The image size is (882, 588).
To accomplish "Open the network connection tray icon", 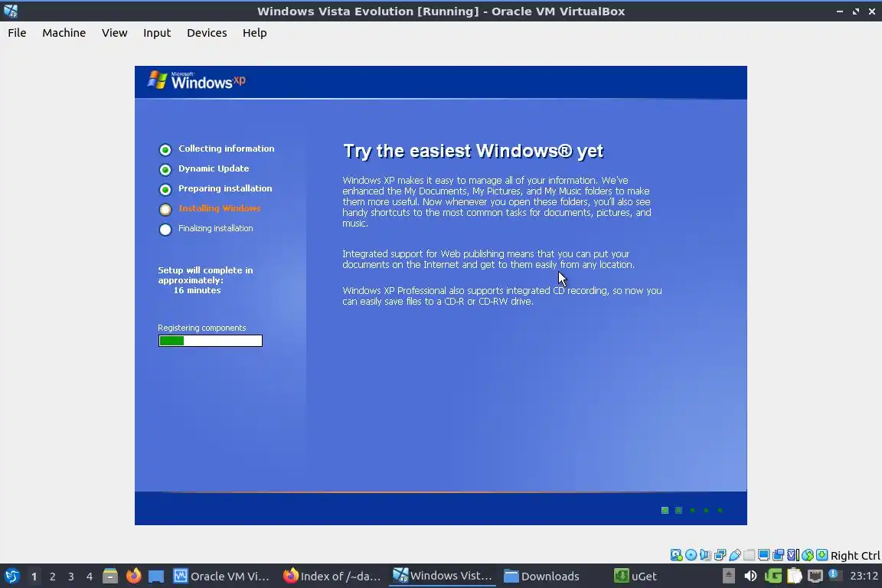I will [815, 576].
